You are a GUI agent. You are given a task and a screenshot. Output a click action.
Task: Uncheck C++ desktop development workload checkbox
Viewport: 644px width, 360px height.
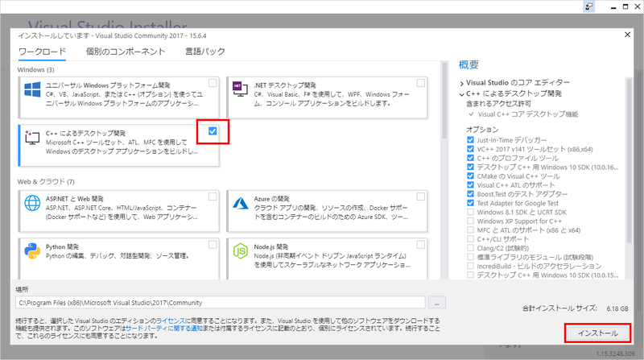[x=213, y=131]
